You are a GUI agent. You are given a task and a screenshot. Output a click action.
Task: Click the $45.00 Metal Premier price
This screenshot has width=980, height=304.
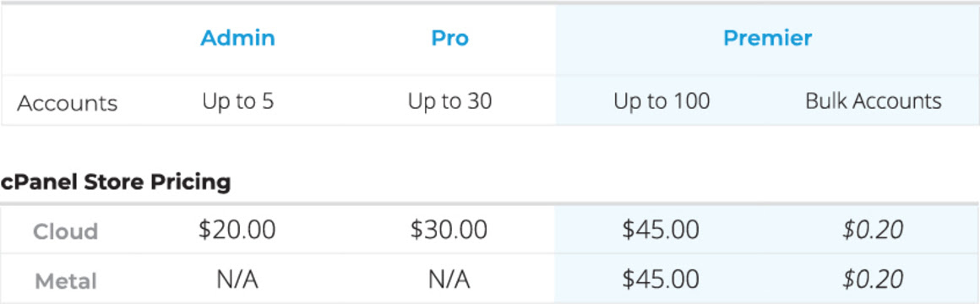pyautogui.click(x=661, y=280)
